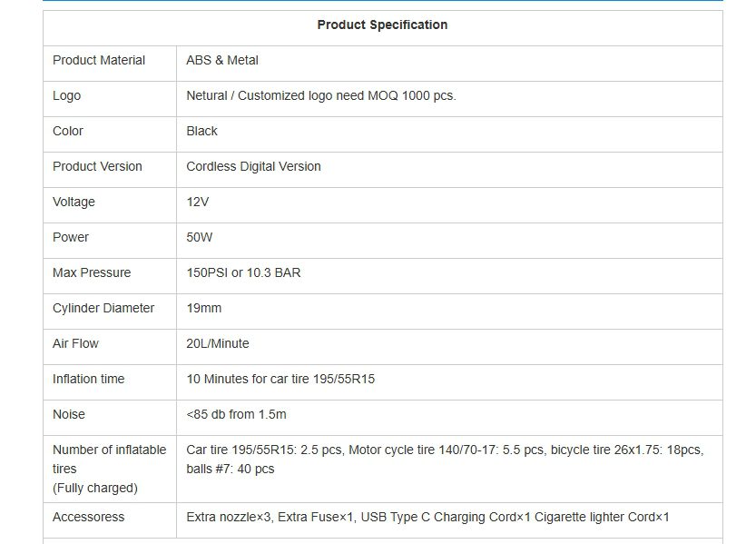Screen dimensions: 756x544
Task: Click the Max Pressure row label
Action: [x=92, y=272]
